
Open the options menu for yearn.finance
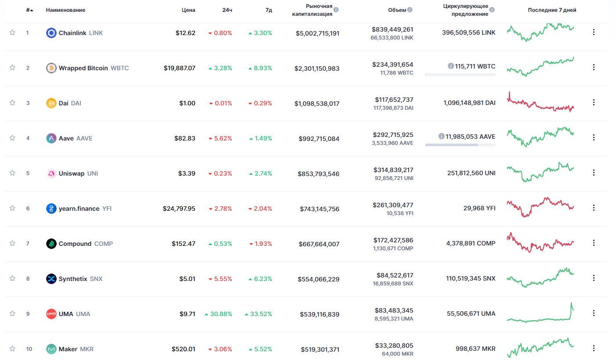pyautogui.click(x=594, y=208)
